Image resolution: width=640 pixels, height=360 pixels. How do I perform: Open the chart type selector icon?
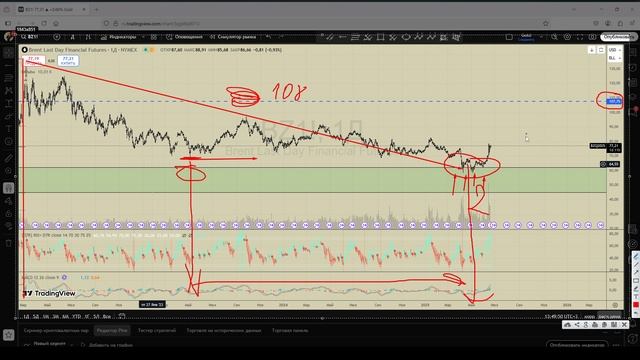[88, 37]
